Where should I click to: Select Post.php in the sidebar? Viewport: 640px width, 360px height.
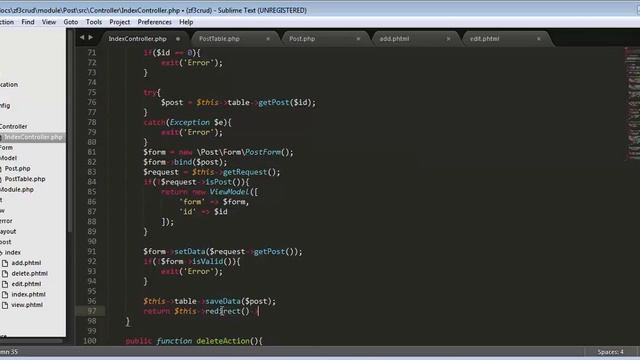(17, 168)
